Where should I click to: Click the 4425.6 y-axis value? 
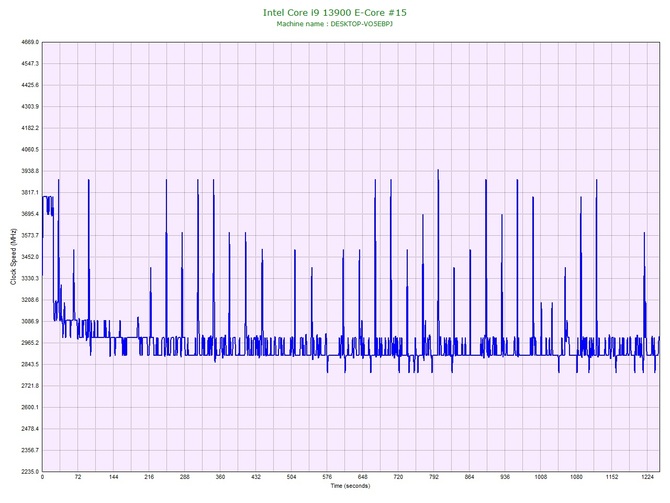click(30, 85)
